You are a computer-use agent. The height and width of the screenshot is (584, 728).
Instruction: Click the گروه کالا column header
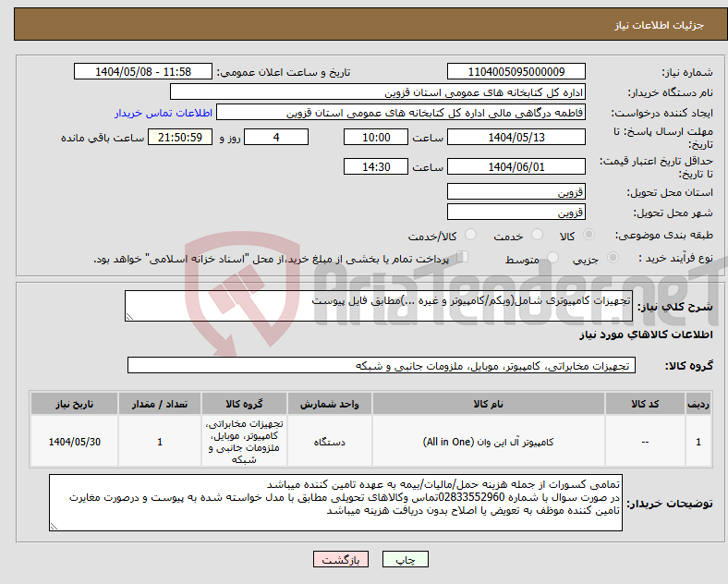tap(244, 404)
